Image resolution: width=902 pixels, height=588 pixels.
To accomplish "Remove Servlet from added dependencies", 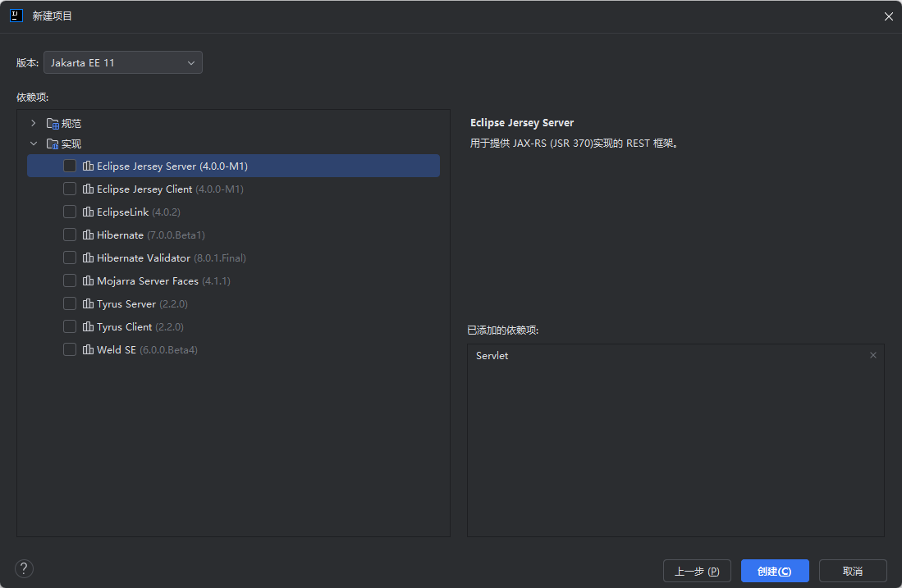I will click(872, 355).
